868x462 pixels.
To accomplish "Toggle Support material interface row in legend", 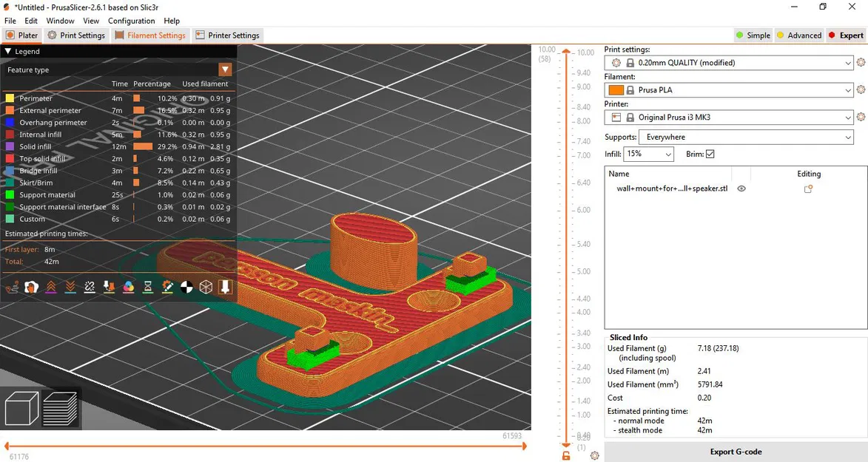I will tap(118, 207).
